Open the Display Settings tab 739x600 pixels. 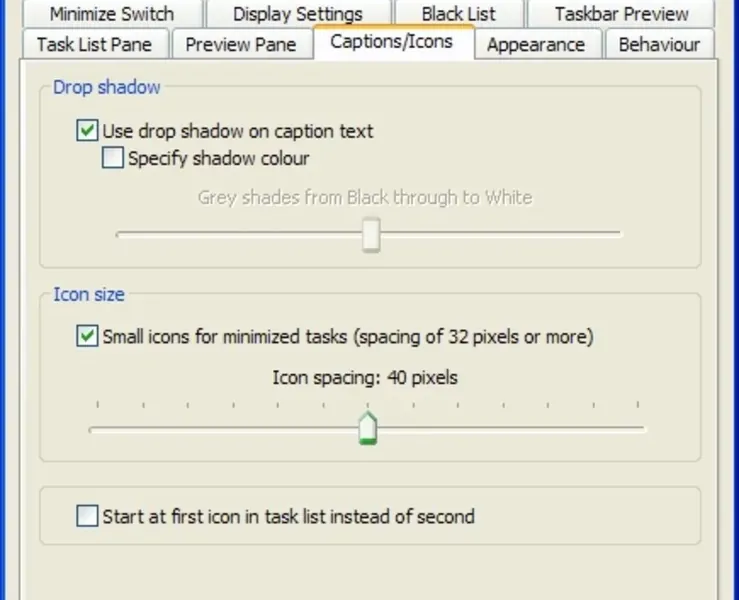click(x=297, y=14)
